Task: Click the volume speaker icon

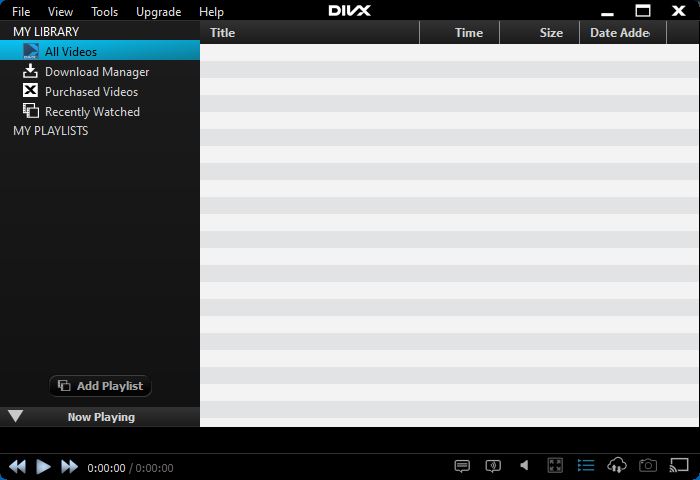Action: coord(525,466)
